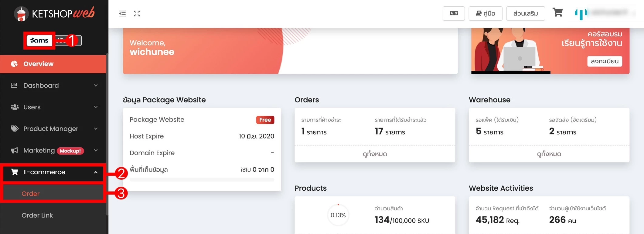Expand the Marketing menu chevron
The image size is (644, 234).
pos(96,150)
